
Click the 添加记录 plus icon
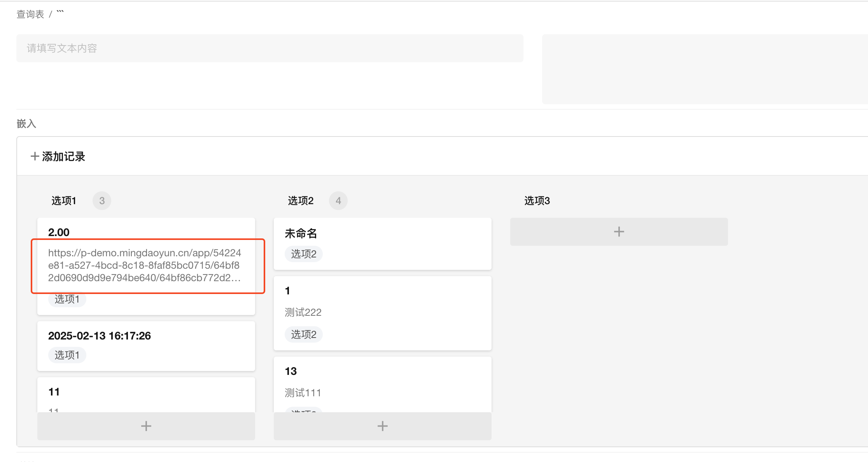[35, 156]
